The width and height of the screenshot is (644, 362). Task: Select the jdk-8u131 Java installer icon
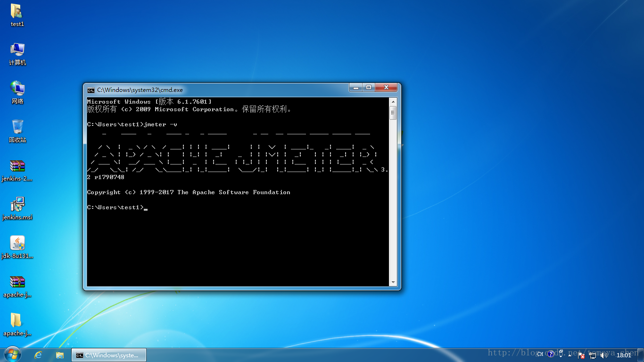point(17,247)
